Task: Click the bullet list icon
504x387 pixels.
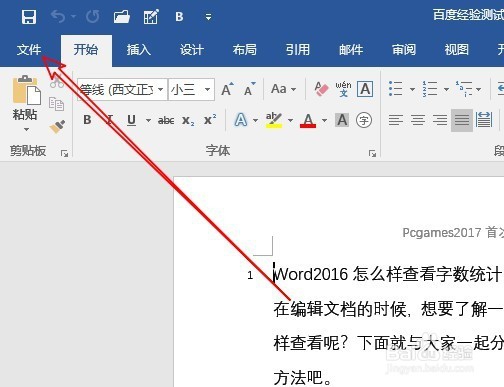Action: 396,89
